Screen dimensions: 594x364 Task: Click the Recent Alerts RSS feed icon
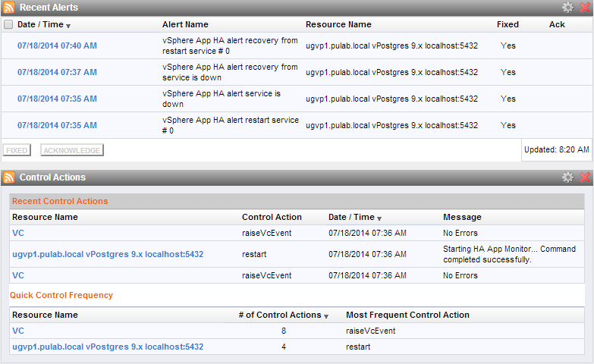coord(8,8)
